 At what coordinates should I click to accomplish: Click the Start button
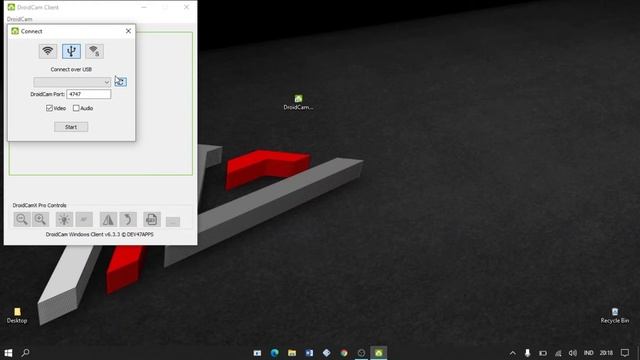pos(71,127)
